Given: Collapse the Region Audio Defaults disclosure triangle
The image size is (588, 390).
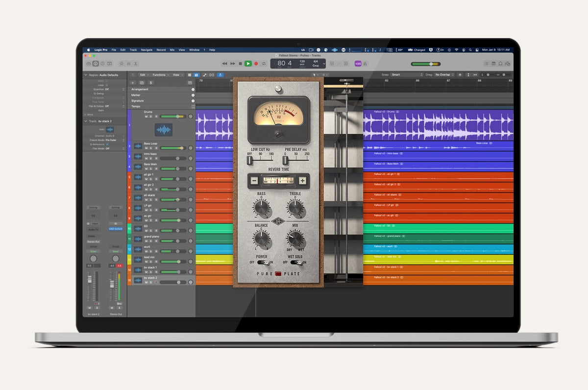Looking at the screenshot, I should 86,75.
